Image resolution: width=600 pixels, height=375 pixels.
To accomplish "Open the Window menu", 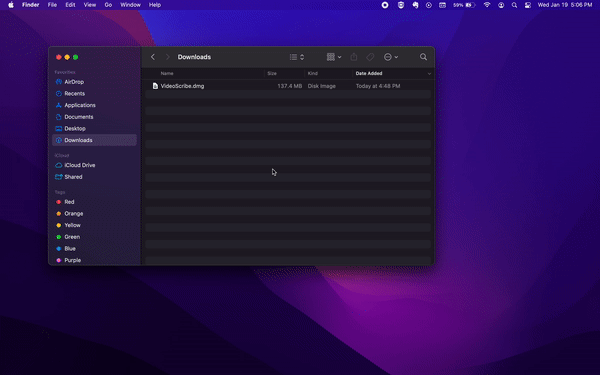I will point(130,5).
